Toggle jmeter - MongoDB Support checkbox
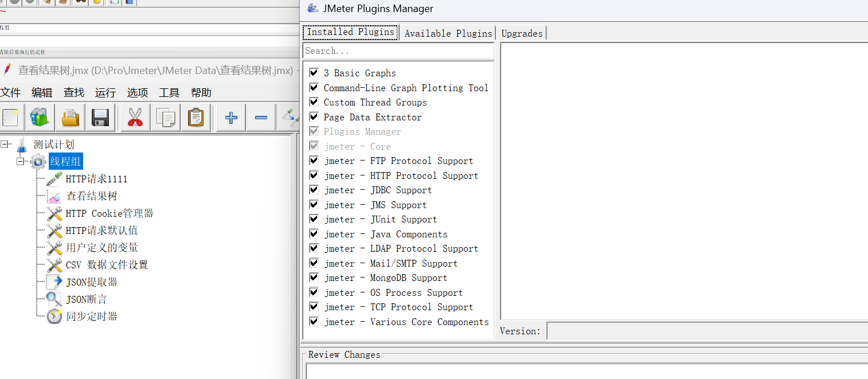This screenshot has width=868, height=379. pyautogui.click(x=314, y=278)
